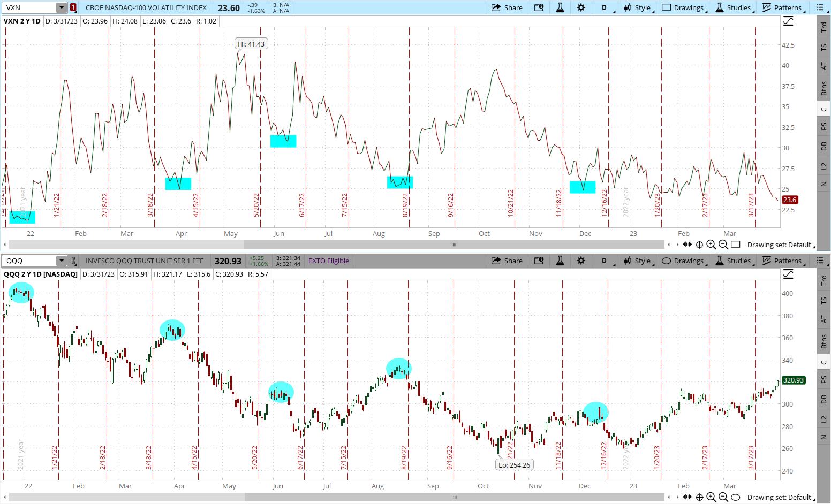
Task: Open chart settings gear in the VXN chart
Action: [581, 7]
